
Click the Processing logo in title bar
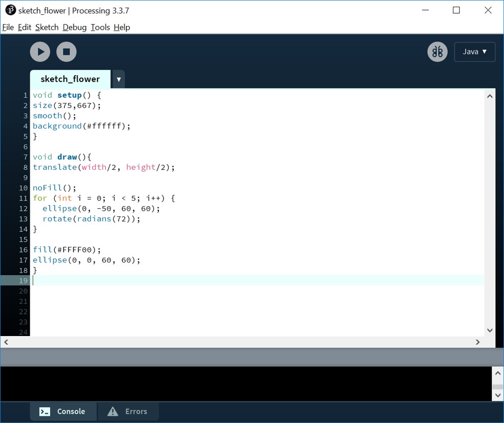point(10,10)
